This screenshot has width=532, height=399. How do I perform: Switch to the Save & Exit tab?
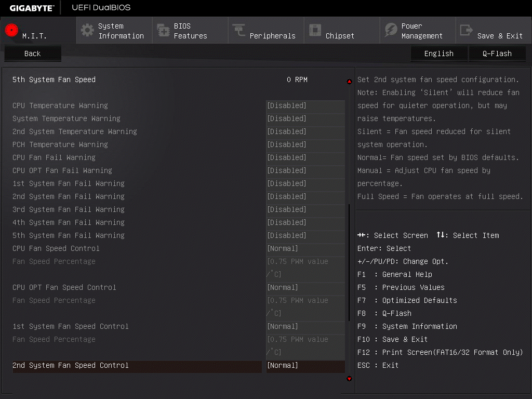click(494, 31)
